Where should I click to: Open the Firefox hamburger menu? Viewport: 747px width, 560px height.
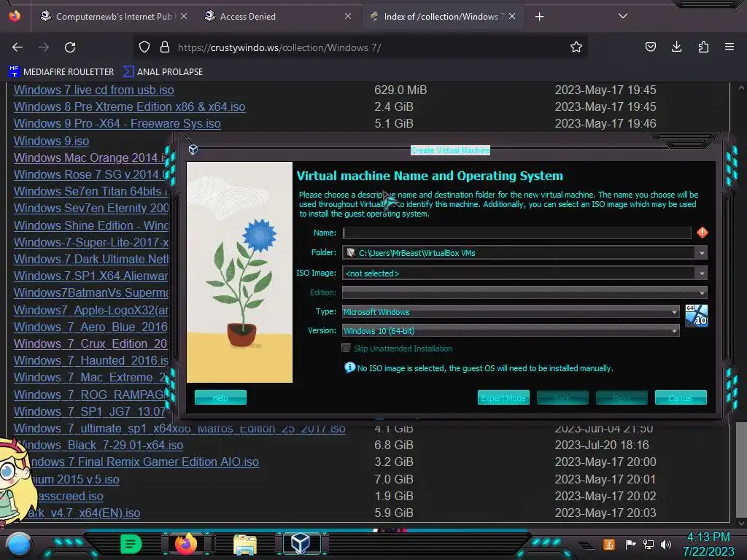point(729,47)
